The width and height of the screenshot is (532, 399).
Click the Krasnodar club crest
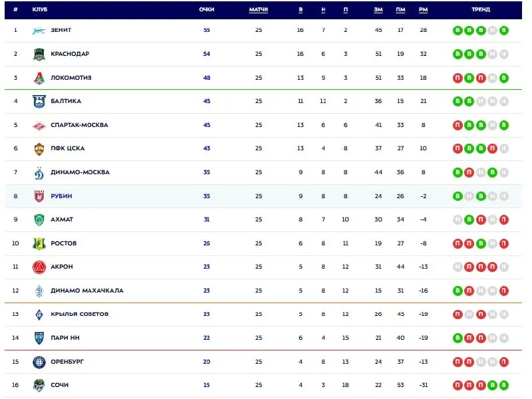[39, 55]
